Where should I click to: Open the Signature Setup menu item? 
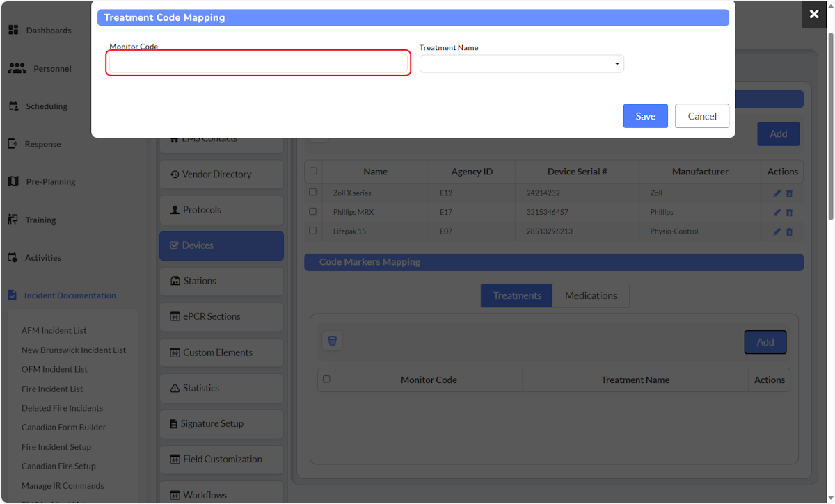(x=221, y=423)
